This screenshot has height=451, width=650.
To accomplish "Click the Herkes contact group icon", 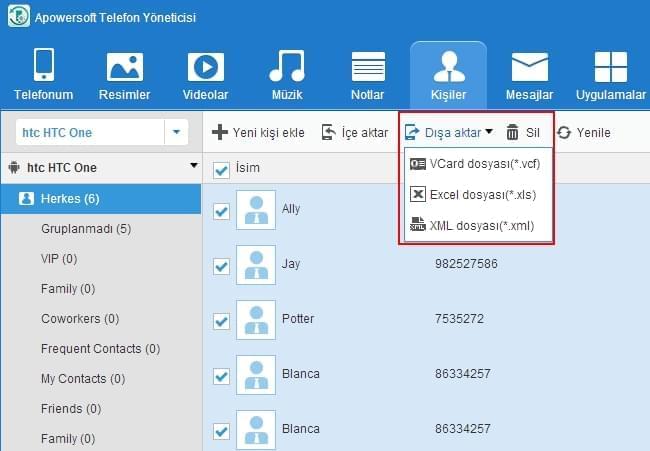I will (26, 199).
